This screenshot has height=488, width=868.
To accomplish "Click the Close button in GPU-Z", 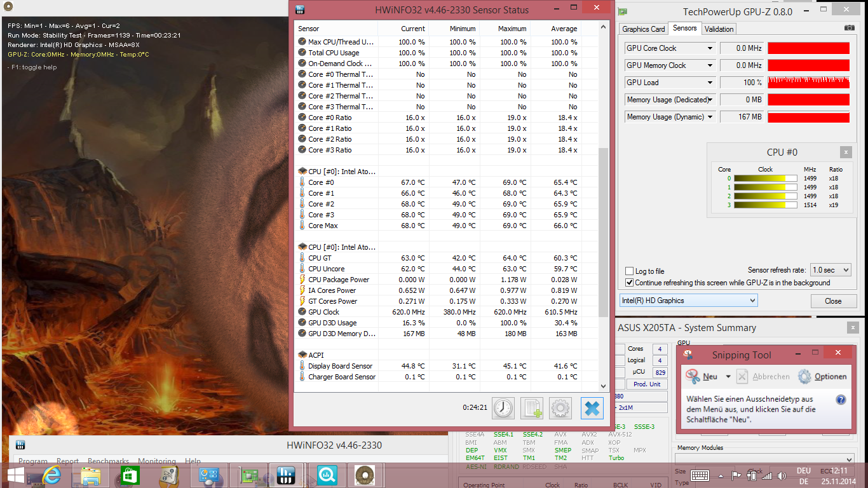I will point(833,301).
